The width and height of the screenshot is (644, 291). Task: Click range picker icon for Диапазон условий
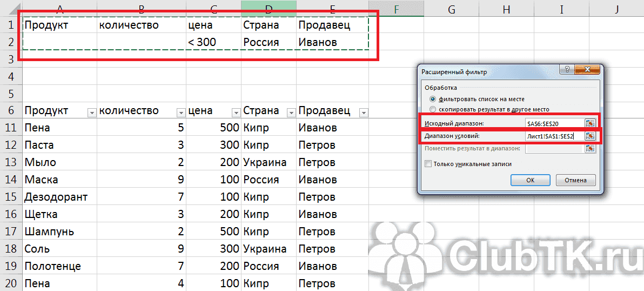590,136
